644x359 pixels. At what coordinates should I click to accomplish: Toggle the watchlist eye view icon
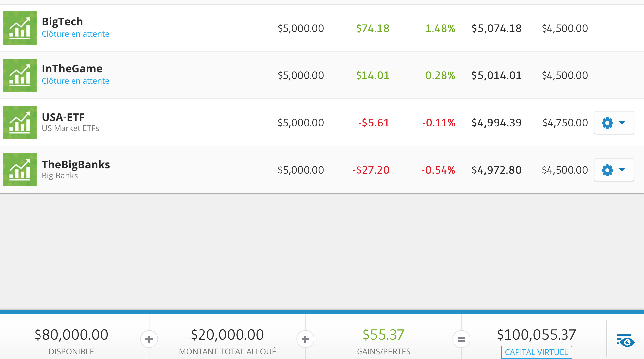625,340
